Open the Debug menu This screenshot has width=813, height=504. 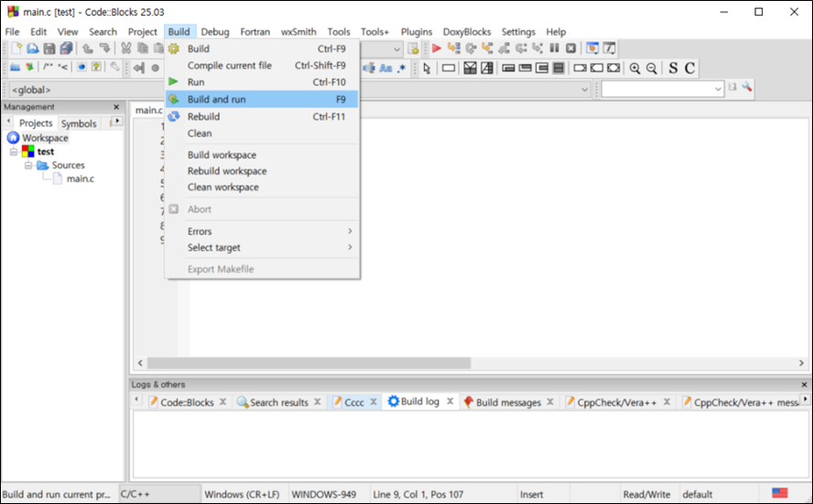215,32
